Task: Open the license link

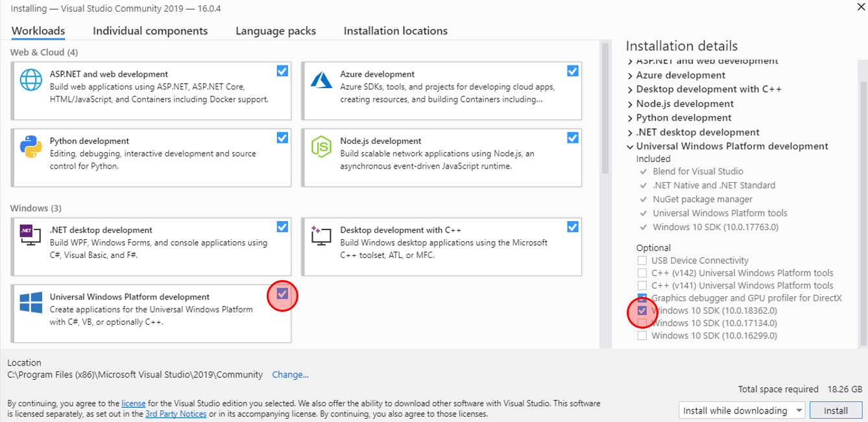Action: tap(134, 403)
